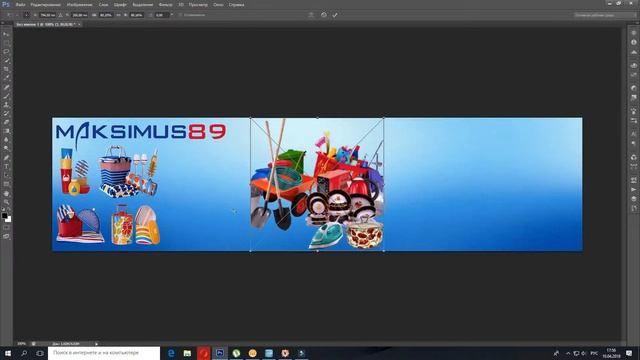Select the Crop tool
The height and width of the screenshot is (360, 640).
6,69
